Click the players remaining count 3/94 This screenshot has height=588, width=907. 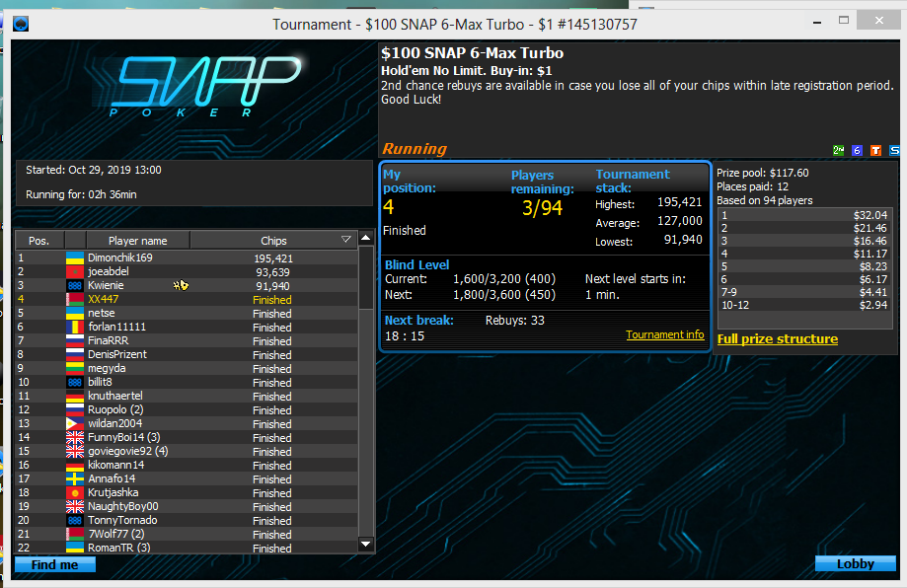pos(543,207)
